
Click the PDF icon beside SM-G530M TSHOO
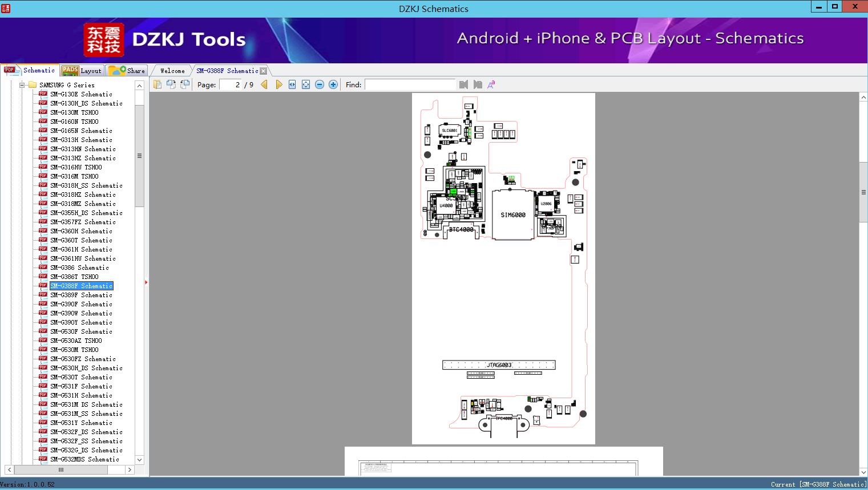coord(43,350)
